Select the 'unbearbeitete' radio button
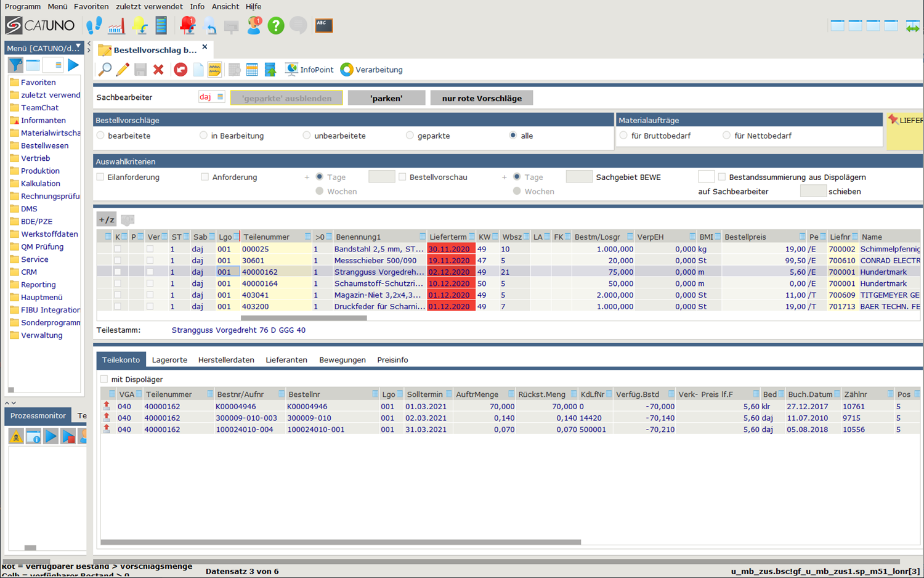 307,136
